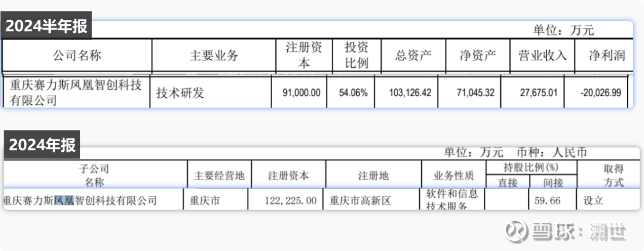Click the 注册资本 header in the 2024年报 table

288,176
